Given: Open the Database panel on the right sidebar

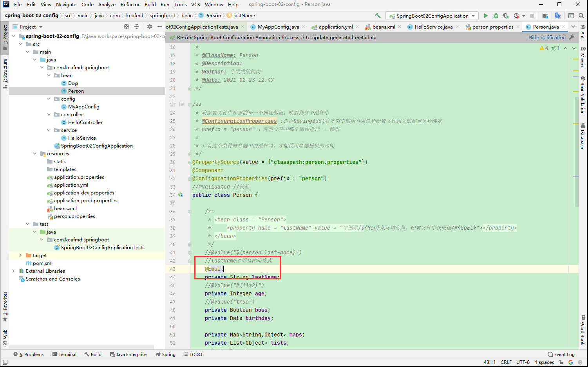Looking at the screenshot, I should 583,137.
